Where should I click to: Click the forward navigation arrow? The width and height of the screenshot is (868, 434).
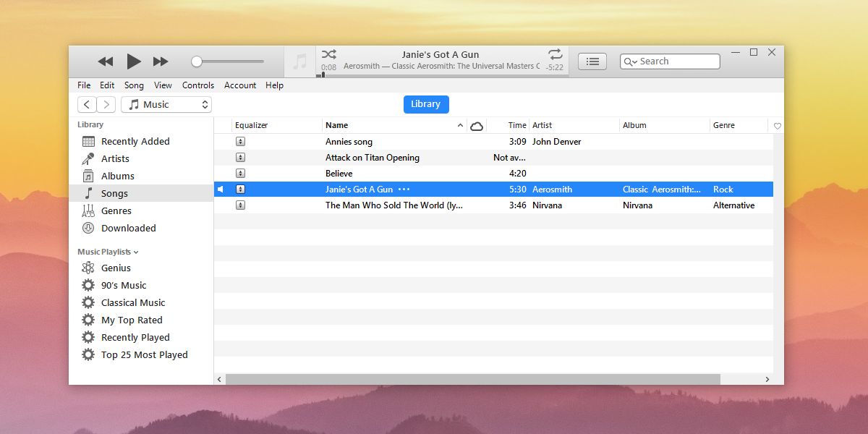[106, 105]
